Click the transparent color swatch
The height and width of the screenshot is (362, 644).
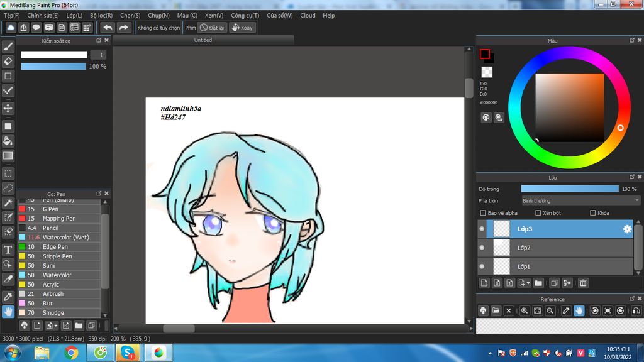pos(487,72)
